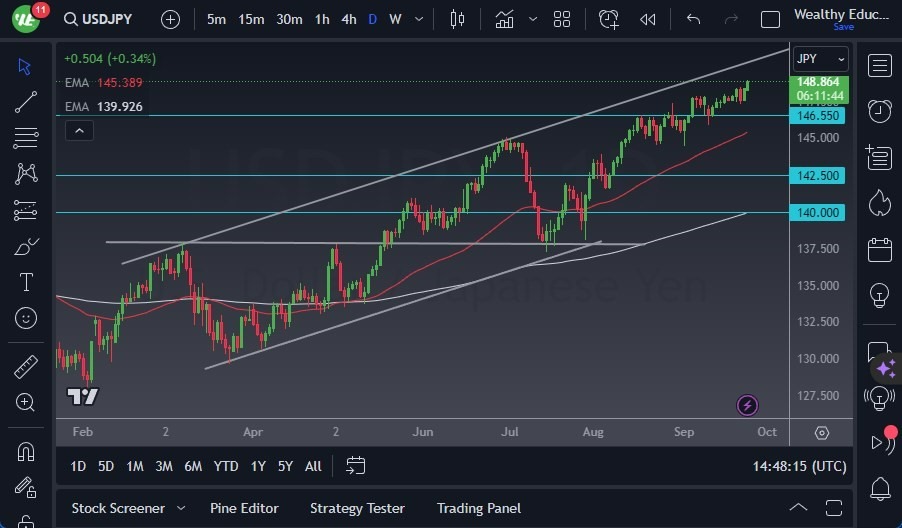Collapse the indicator legend chevron
This screenshot has width=902, height=528.
(79, 131)
